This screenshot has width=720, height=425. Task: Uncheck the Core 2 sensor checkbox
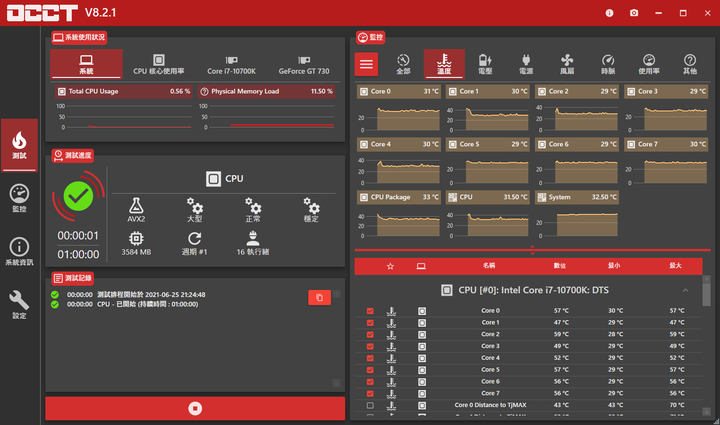[x=370, y=335]
